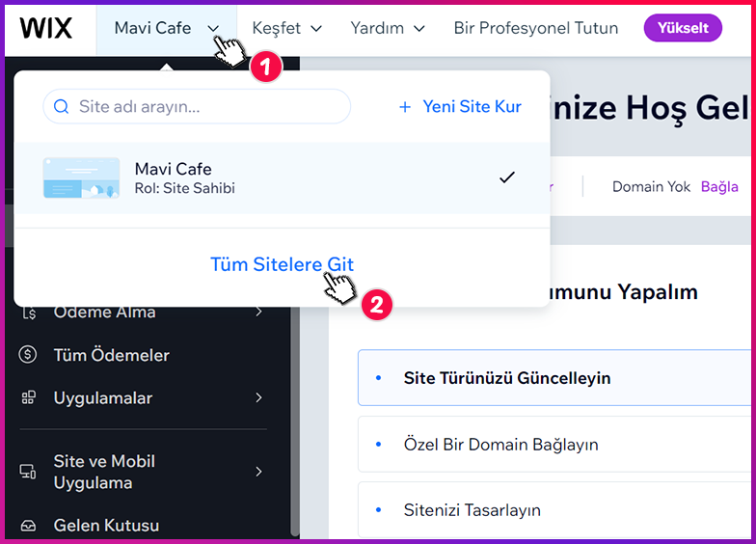Open the Mavi Cafe site dropdown
Viewport: 756px width, 544px height.
[x=167, y=29]
